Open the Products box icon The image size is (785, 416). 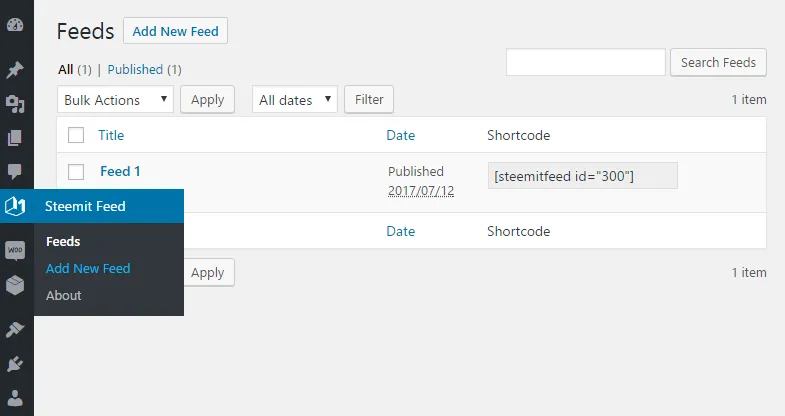coord(15,285)
